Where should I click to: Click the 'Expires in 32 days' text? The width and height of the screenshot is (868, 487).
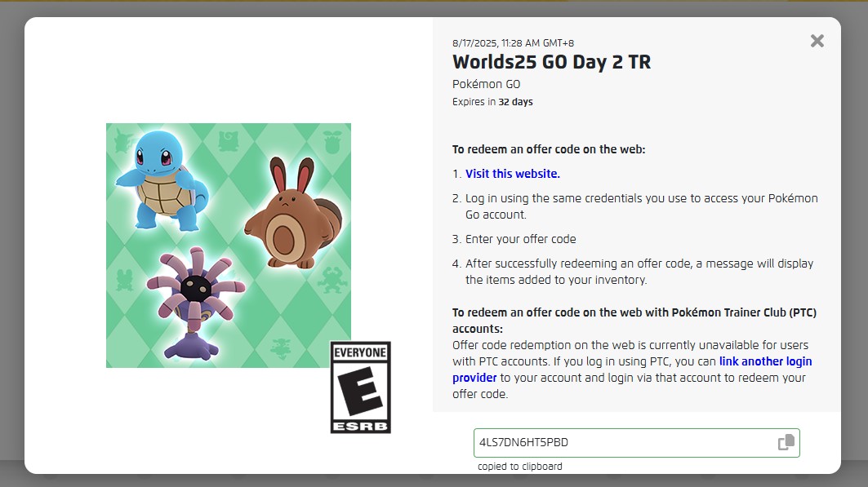tap(492, 102)
